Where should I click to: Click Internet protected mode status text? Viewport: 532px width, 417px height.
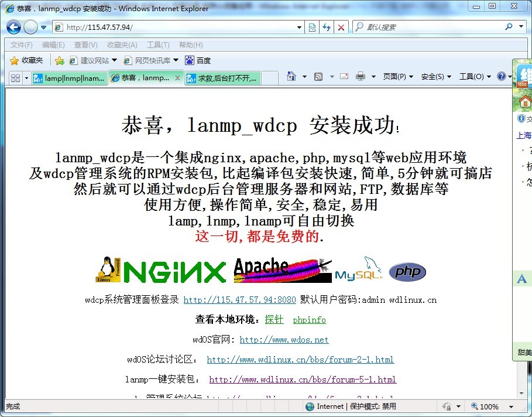click(x=356, y=406)
